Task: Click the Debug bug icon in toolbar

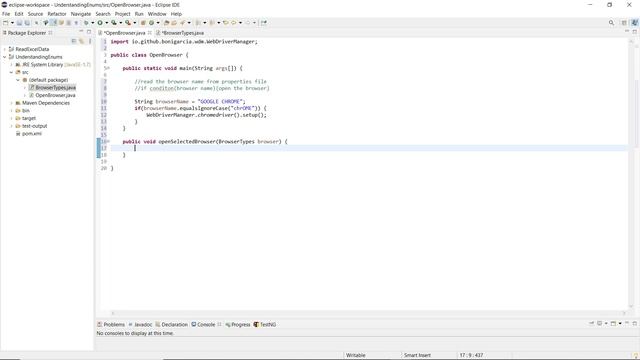Action: pos(86,23)
